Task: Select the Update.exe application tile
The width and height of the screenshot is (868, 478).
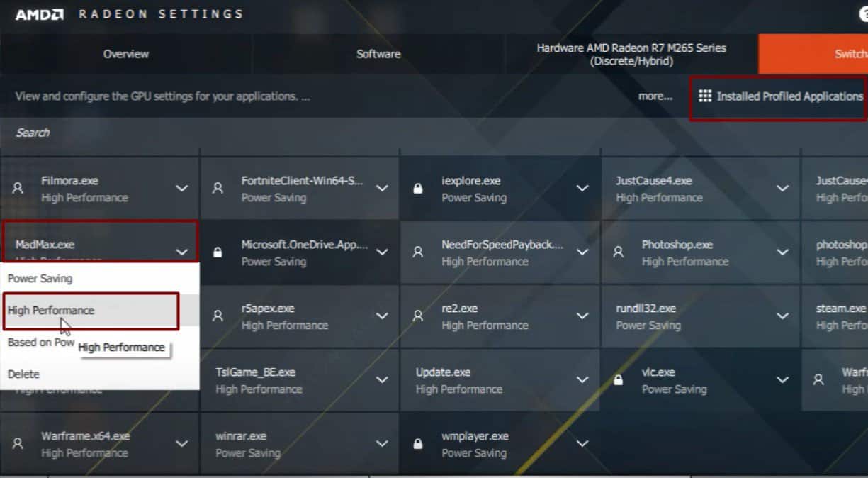Action: [500, 380]
